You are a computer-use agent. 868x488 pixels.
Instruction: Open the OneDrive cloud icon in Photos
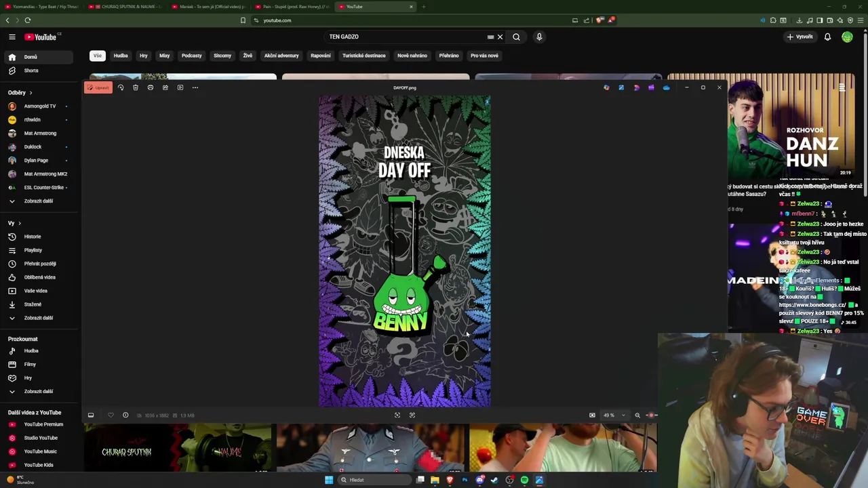tap(666, 87)
